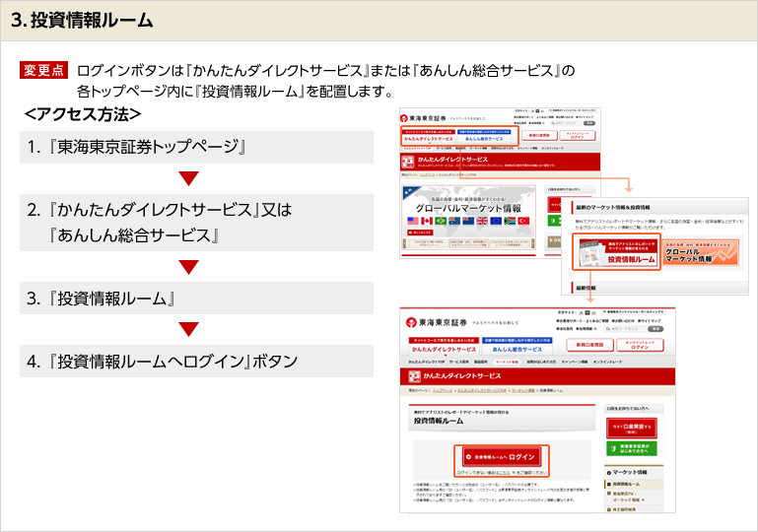Click the European Union flag icon
This screenshot has width=758, height=532.
[496, 221]
